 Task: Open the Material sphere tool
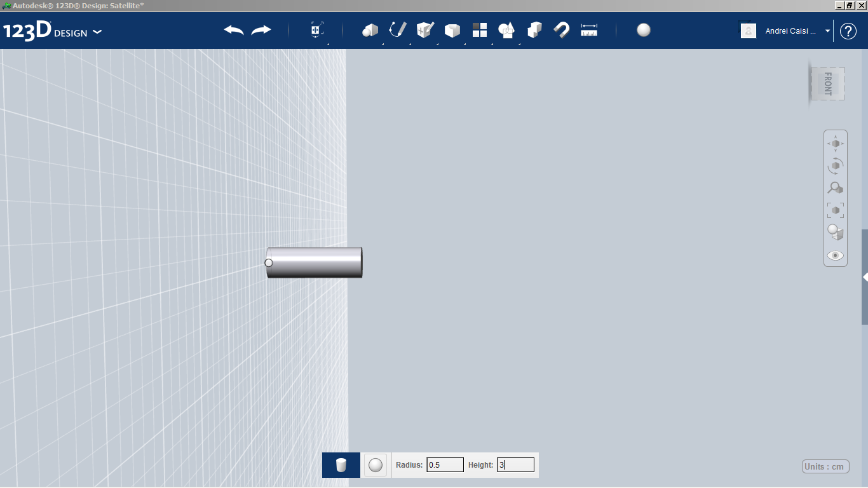pos(644,30)
